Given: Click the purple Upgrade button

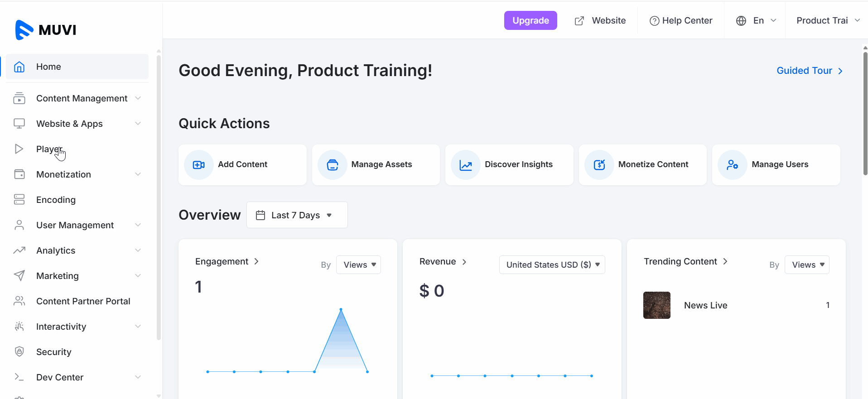Looking at the screenshot, I should [x=530, y=21].
